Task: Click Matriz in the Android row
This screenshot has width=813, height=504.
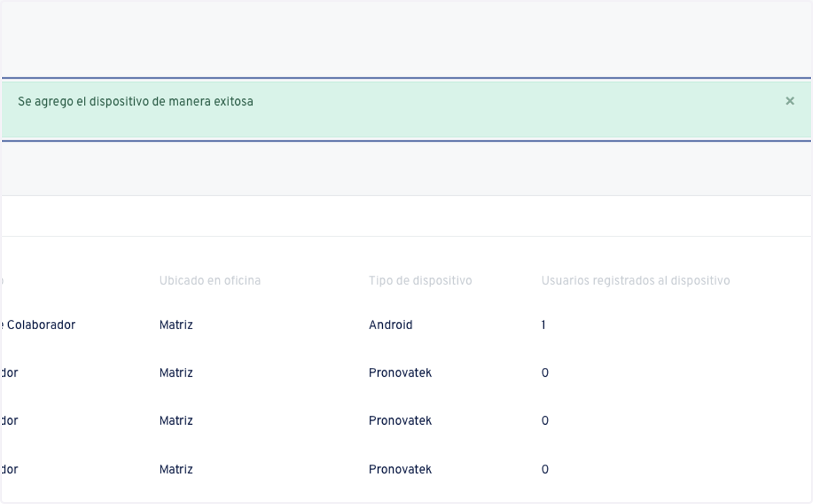Action: click(176, 325)
